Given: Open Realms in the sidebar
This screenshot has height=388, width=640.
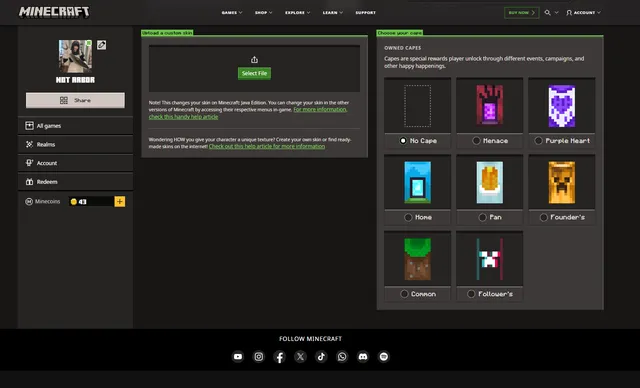Looking at the screenshot, I should (76, 144).
